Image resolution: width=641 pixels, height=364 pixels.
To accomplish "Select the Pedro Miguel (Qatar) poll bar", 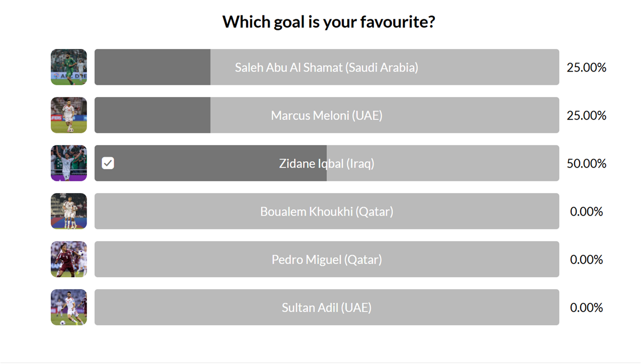I will pyautogui.click(x=326, y=259).
